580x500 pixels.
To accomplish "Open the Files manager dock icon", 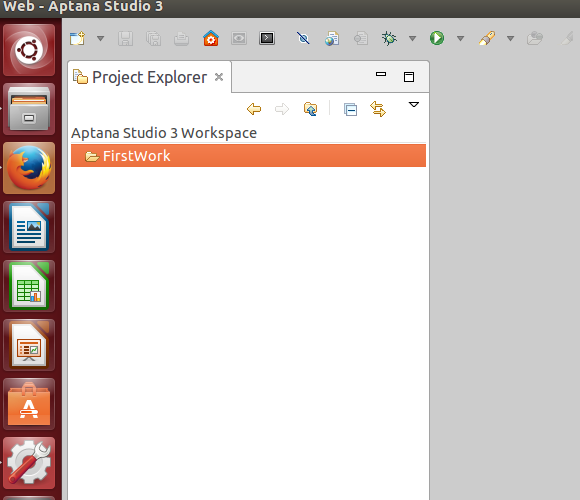I will (29, 109).
